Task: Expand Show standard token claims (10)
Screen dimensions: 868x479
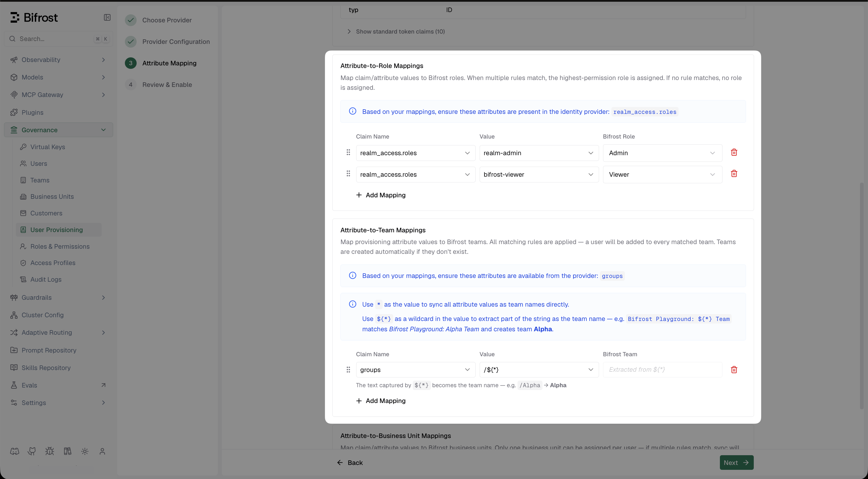Action: [x=396, y=31]
